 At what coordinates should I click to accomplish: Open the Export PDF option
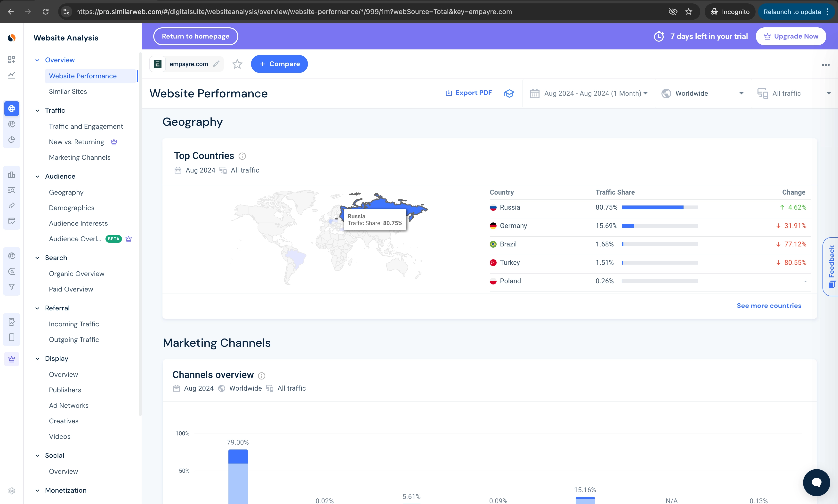point(468,93)
